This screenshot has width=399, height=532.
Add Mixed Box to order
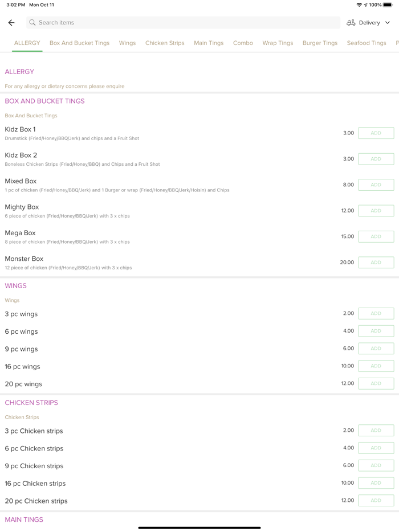click(376, 185)
